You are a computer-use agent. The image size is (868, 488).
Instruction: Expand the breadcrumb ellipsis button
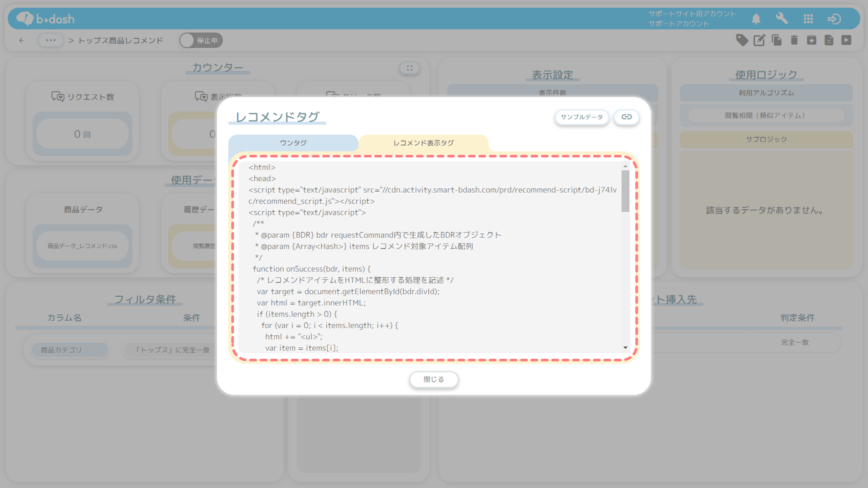point(51,40)
